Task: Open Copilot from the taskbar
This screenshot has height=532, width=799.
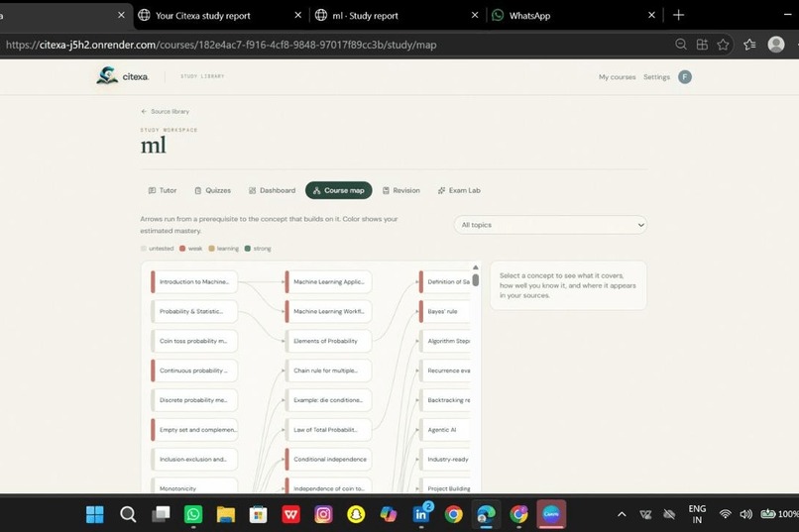Action: tap(389, 514)
